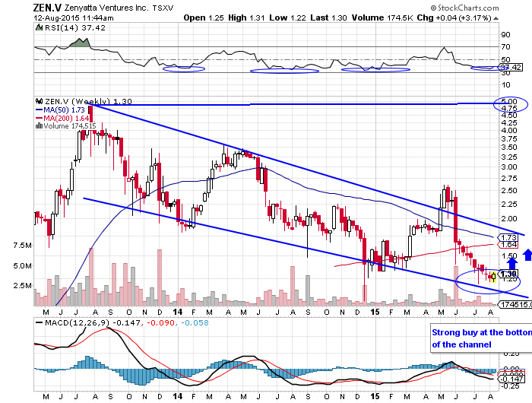Click the ZEN.V (Weekly) 1.30 legend label

click(x=88, y=101)
